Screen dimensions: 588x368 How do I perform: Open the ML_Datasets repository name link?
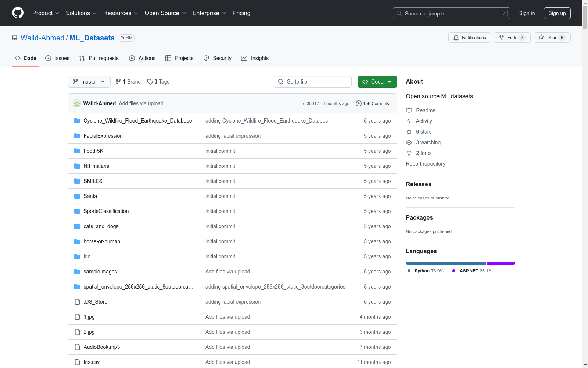click(92, 38)
